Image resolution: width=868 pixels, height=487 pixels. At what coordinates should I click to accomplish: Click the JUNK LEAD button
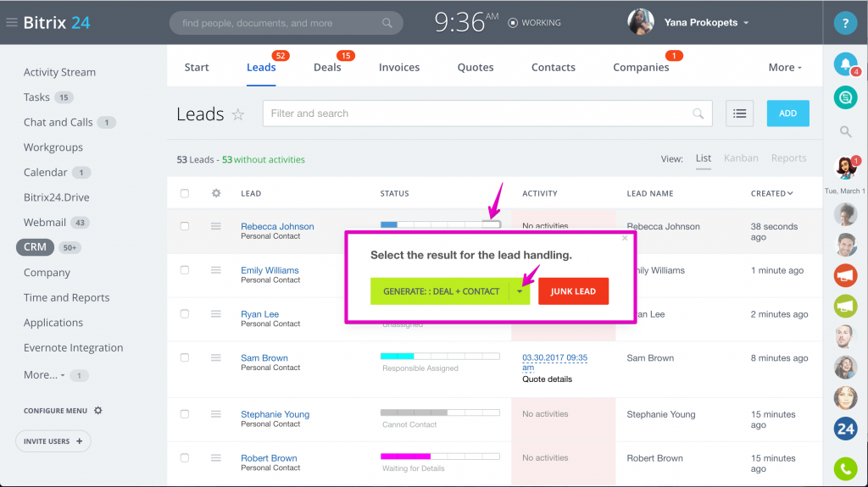coord(573,291)
